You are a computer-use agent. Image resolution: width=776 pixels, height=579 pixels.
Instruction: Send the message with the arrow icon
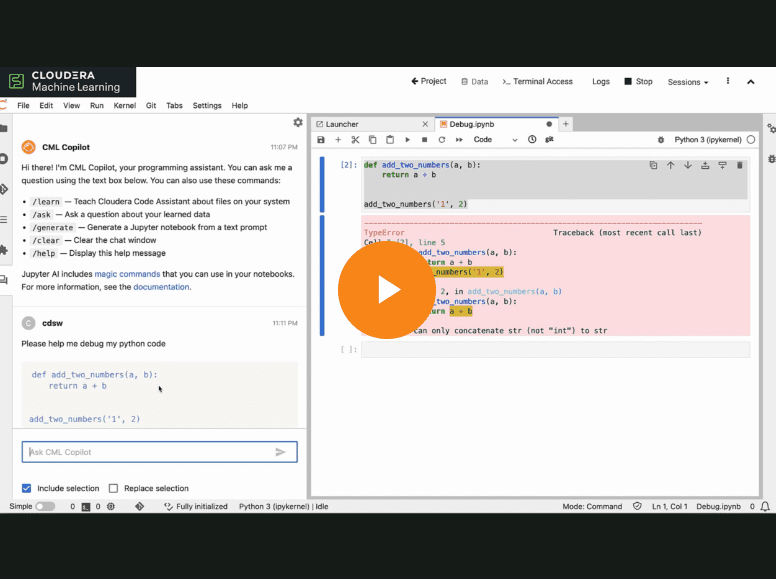281,452
